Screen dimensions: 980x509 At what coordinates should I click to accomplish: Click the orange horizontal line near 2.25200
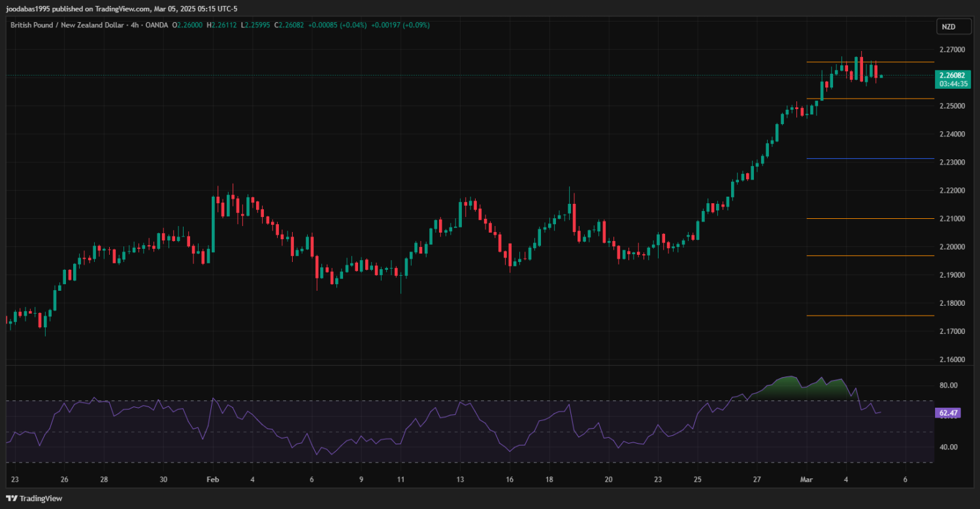(870, 99)
